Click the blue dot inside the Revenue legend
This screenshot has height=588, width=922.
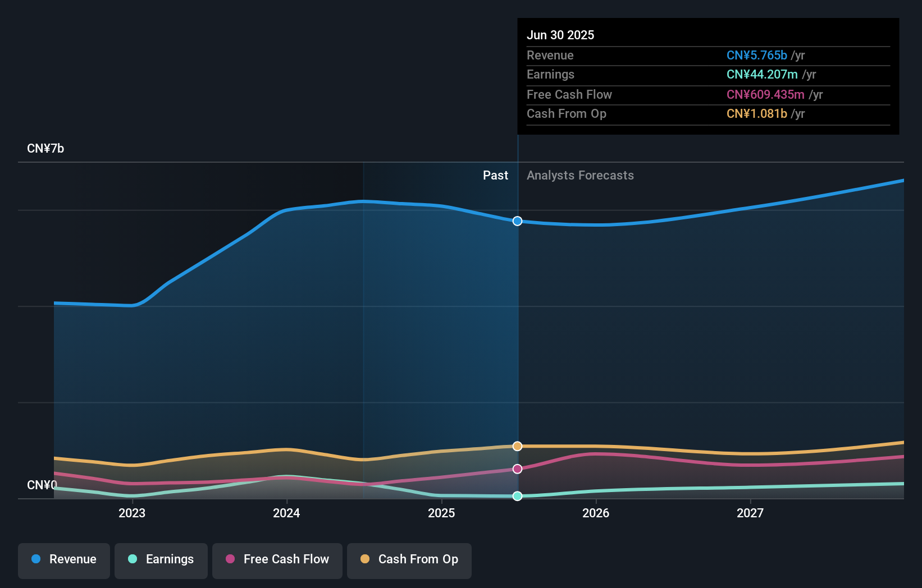37,559
